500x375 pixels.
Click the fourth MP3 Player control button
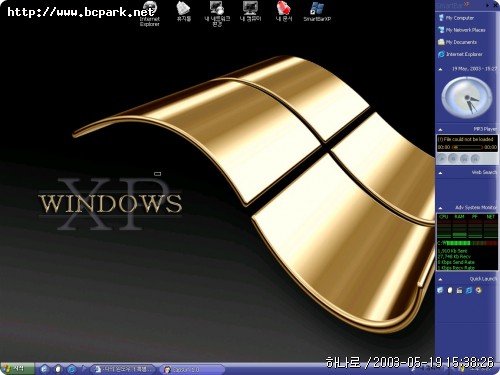(x=475, y=159)
